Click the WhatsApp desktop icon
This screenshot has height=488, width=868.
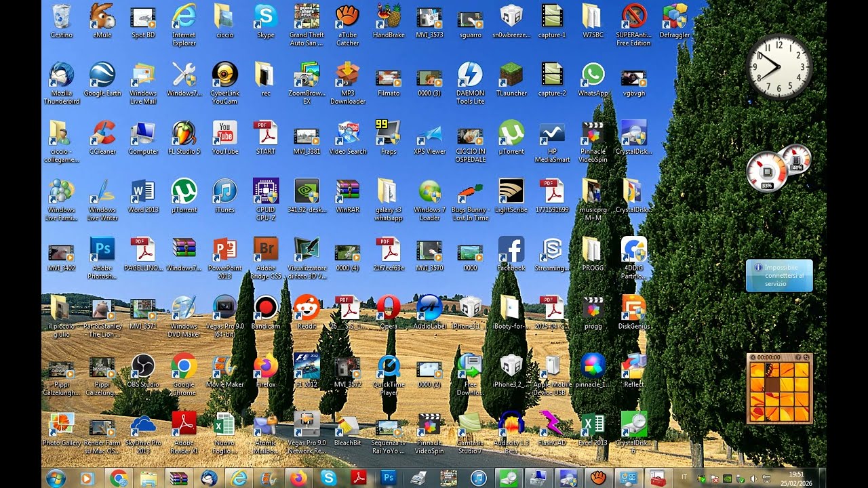pyautogui.click(x=593, y=79)
